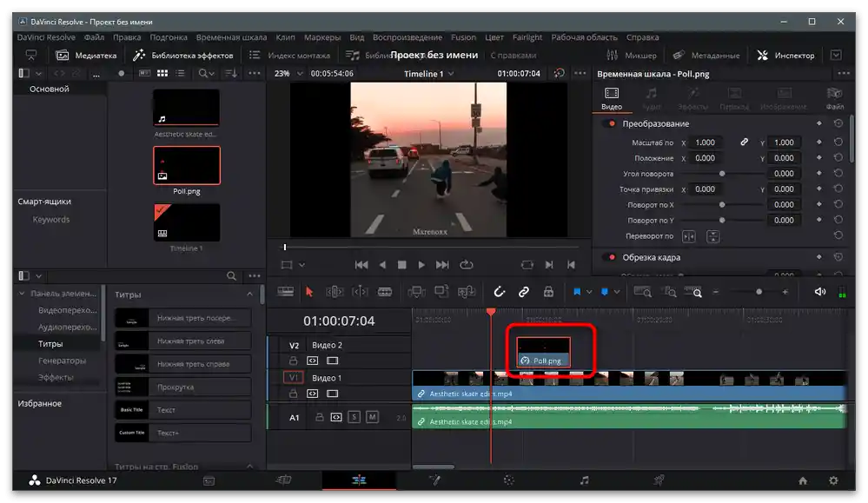
Task: Select the dynamic trim tool
Action: [x=360, y=292]
